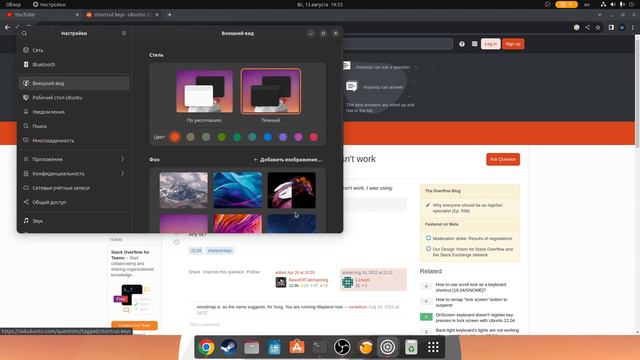Click the search icon in Settings header

pyautogui.click(x=24, y=33)
